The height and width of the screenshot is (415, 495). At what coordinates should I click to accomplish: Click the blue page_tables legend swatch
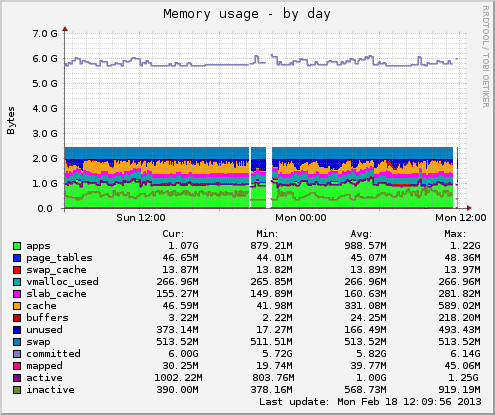[x=17, y=258]
